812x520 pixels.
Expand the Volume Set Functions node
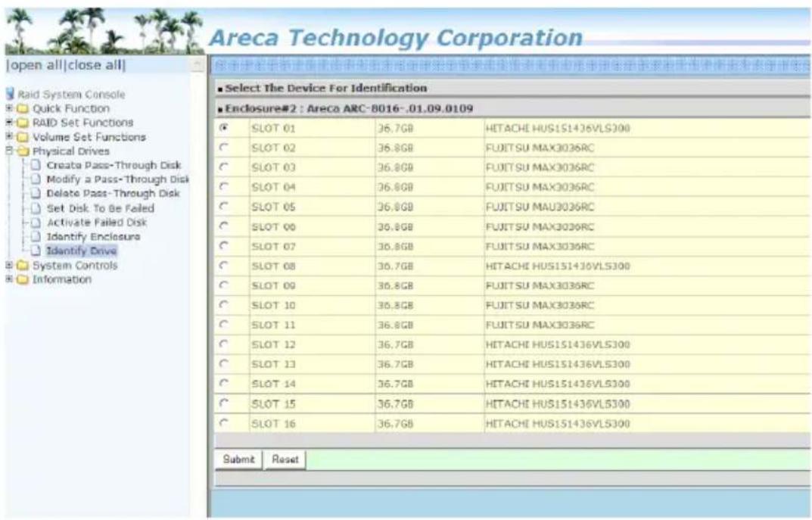(9, 136)
